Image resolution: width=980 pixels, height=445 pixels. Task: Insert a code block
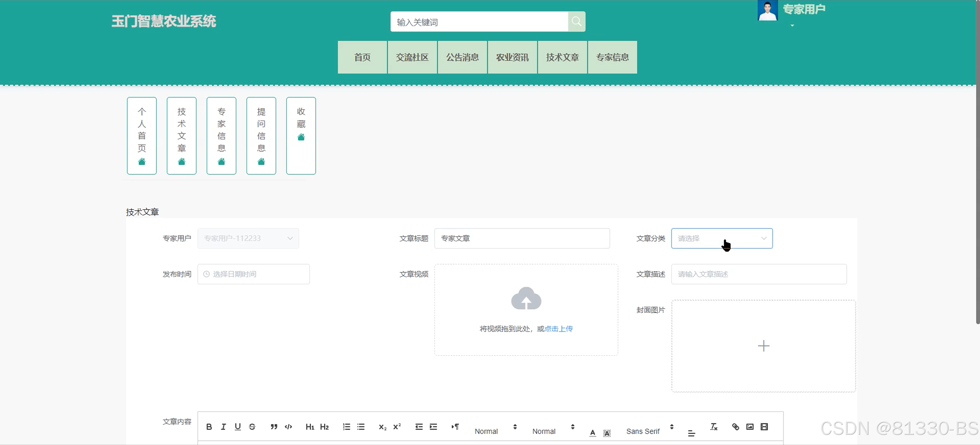(x=288, y=427)
